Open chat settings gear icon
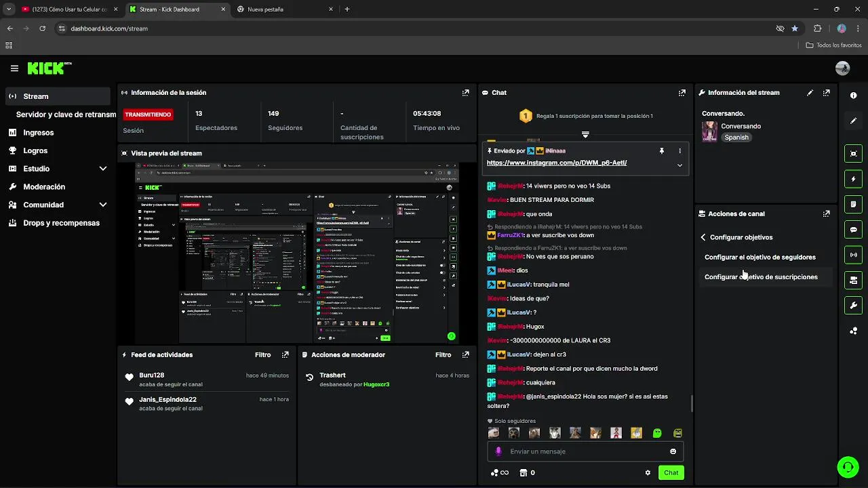Screen dimensions: 868x488 coord(648,473)
